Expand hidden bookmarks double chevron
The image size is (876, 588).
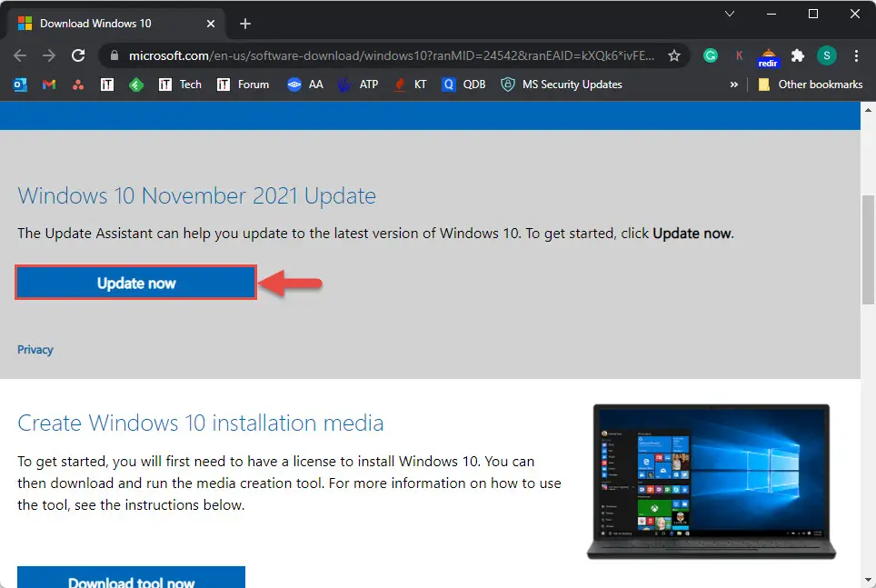[733, 85]
